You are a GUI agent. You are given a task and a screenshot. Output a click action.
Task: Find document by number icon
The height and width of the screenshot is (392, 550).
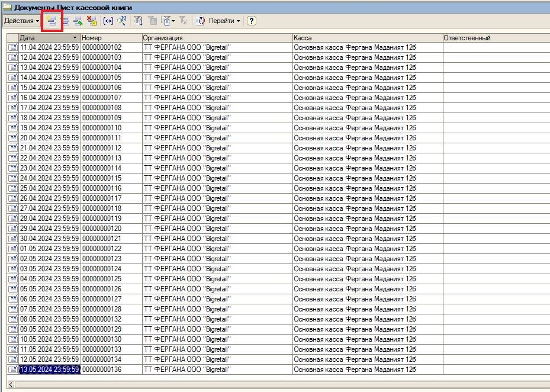[x=122, y=21]
